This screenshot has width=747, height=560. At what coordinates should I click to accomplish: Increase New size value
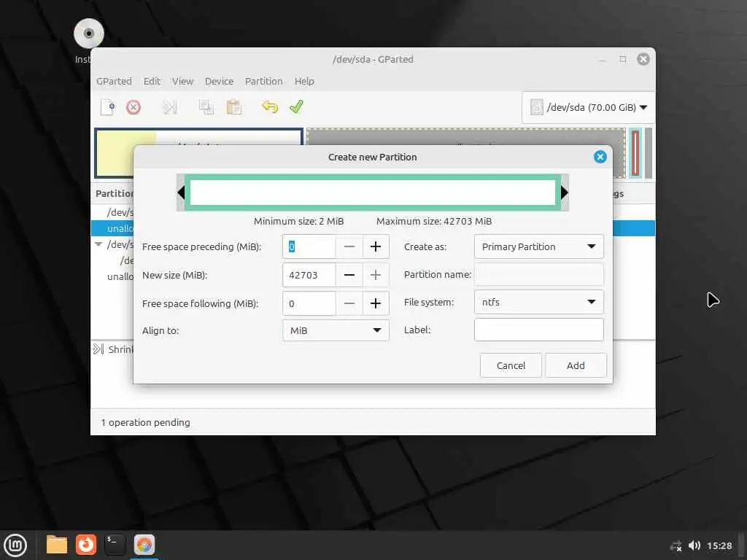(376, 275)
